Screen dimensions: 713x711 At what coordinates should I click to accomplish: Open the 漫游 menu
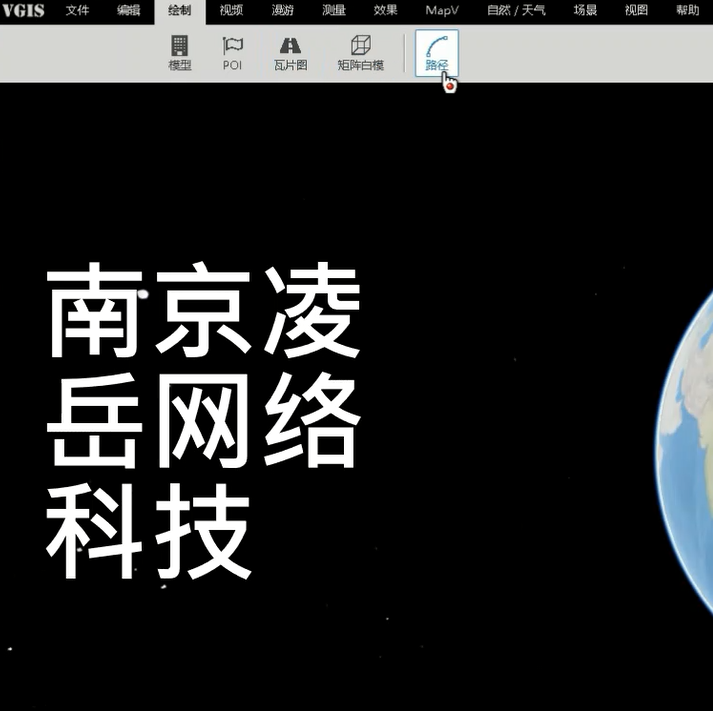(282, 10)
